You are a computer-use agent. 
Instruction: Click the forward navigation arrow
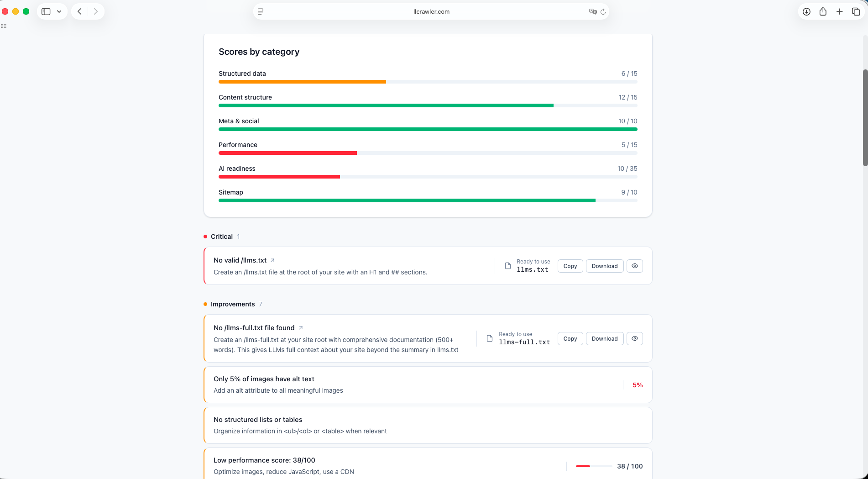coord(96,11)
